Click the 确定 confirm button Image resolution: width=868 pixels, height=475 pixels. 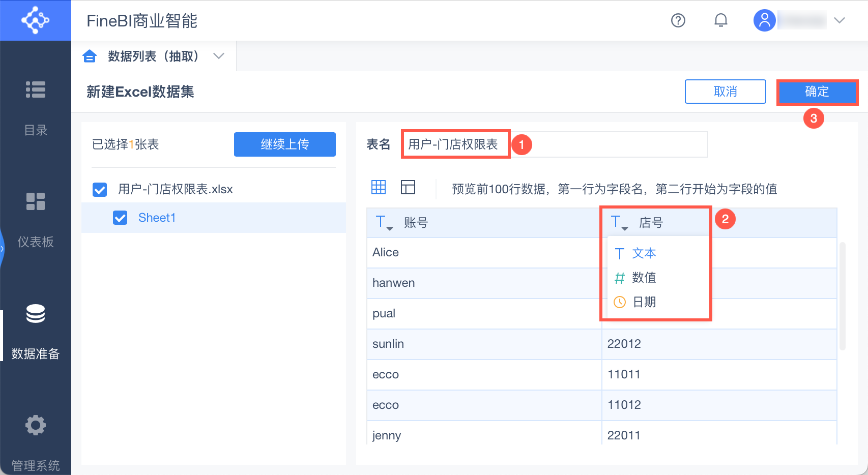pos(817,92)
